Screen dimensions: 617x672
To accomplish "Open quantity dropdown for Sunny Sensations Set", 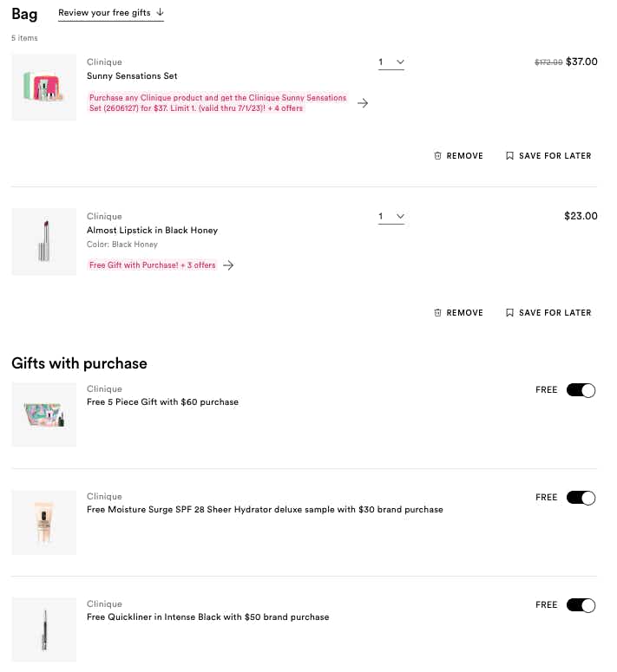I will pyautogui.click(x=391, y=62).
